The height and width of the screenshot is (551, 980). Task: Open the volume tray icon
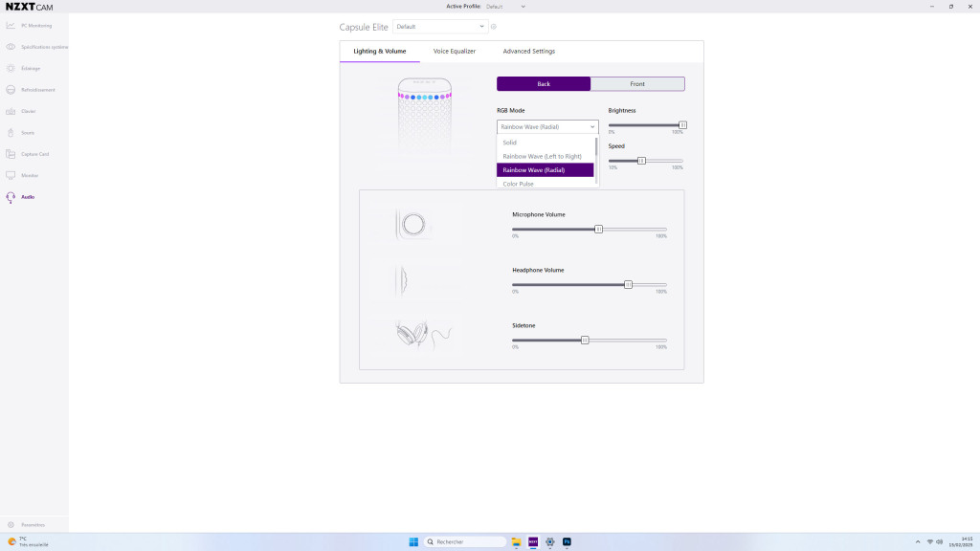tap(940, 541)
